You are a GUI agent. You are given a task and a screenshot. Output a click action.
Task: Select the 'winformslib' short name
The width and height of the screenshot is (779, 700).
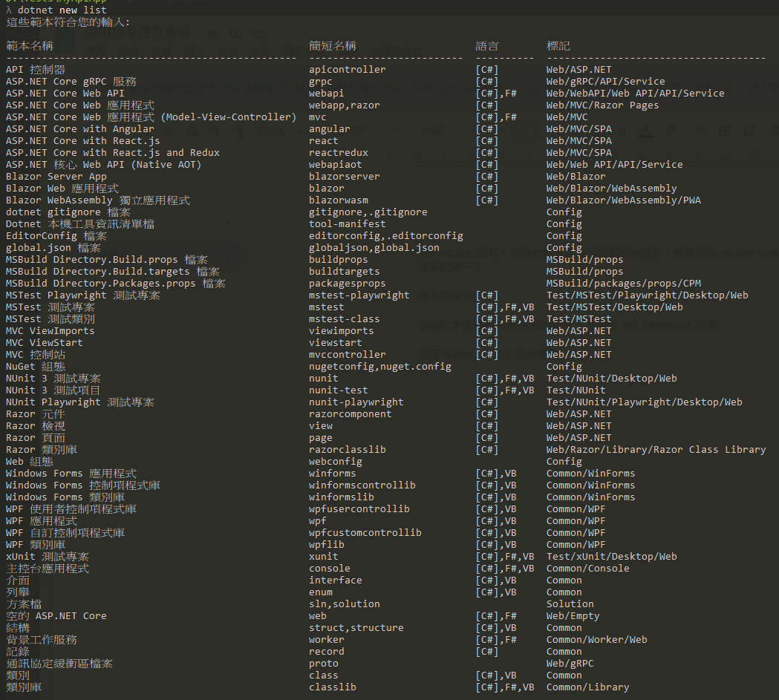[x=342, y=497]
